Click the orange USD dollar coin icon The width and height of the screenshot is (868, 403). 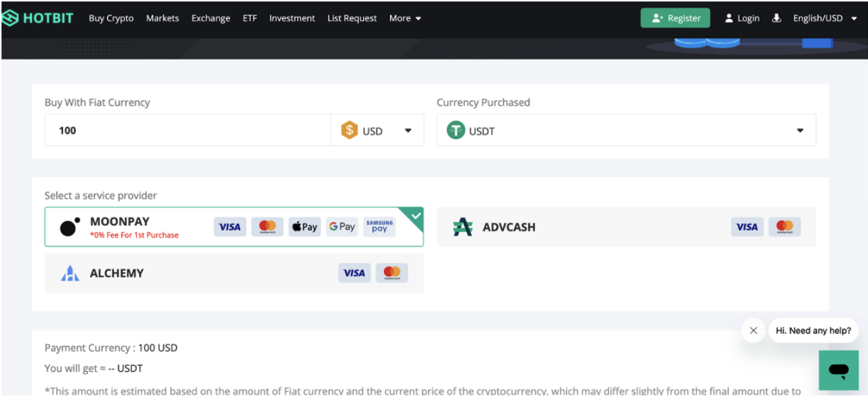349,130
